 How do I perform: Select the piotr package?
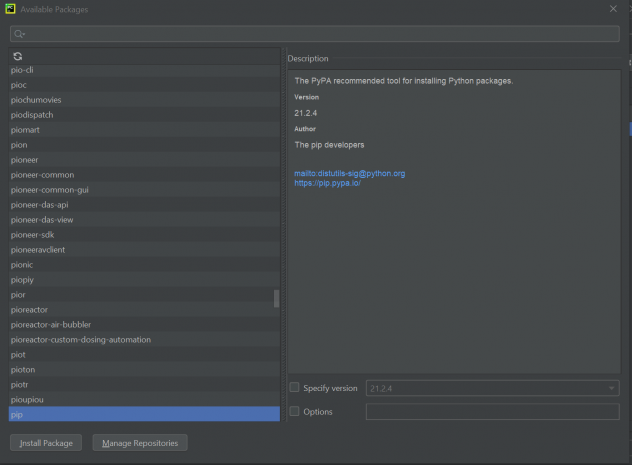click(x=144, y=384)
